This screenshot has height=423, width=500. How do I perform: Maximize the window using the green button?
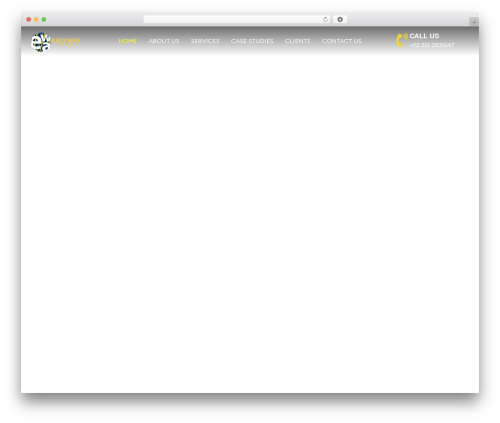point(44,19)
